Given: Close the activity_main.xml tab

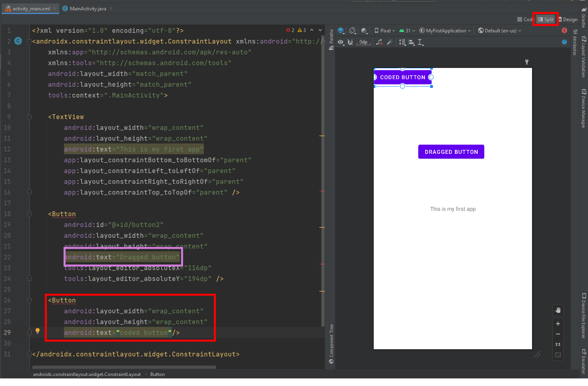Looking at the screenshot, I should [x=54, y=8].
